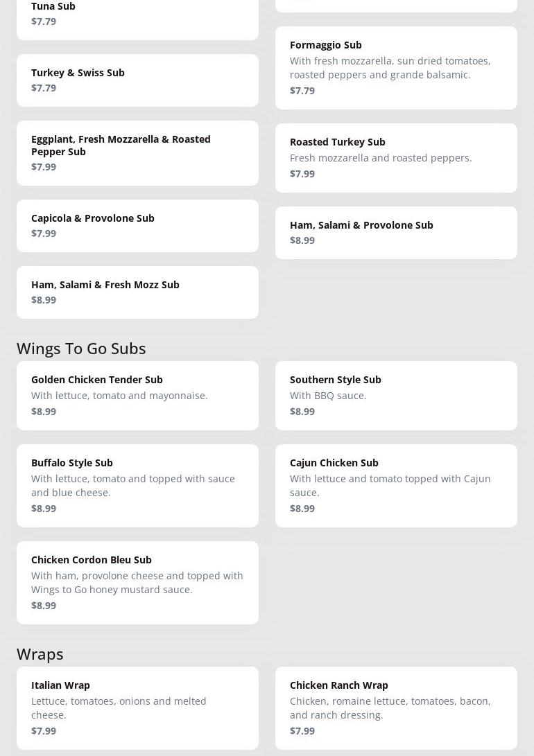Click the Wings To Go Subs heading

(81, 348)
